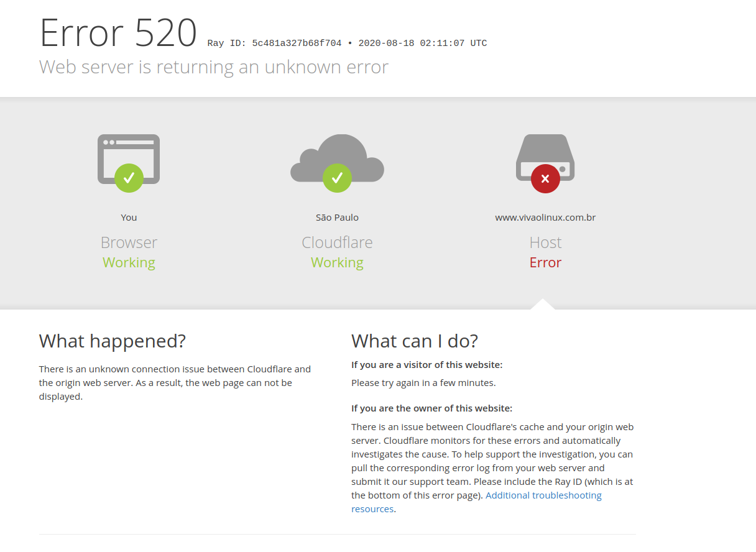Click the What can I do? heading
Screen dimensions: 756x552
[x=415, y=341]
